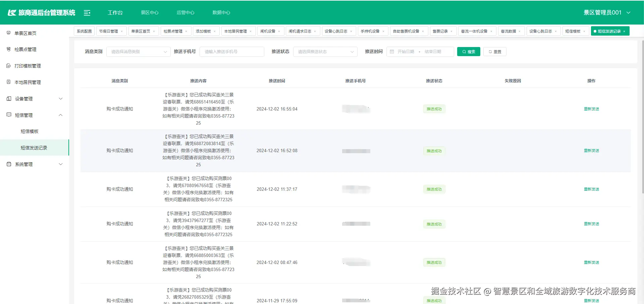Switch to the 系统配置 tab
The height and width of the screenshot is (304, 644).
point(84,31)
